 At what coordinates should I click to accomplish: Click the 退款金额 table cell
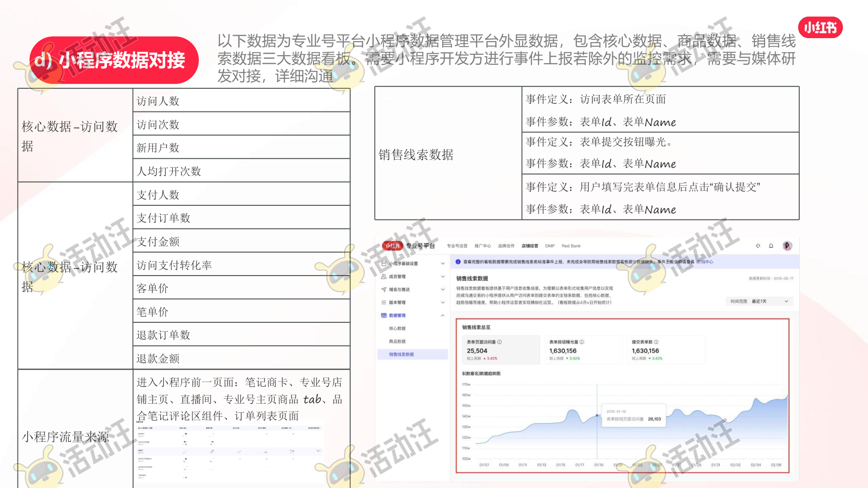[x=242, y=358]
